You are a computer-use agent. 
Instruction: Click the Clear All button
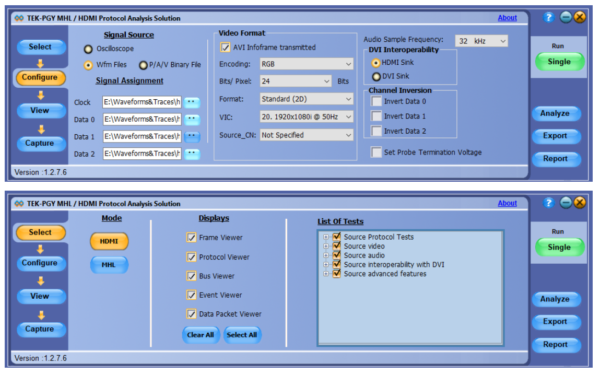(201, 335)
